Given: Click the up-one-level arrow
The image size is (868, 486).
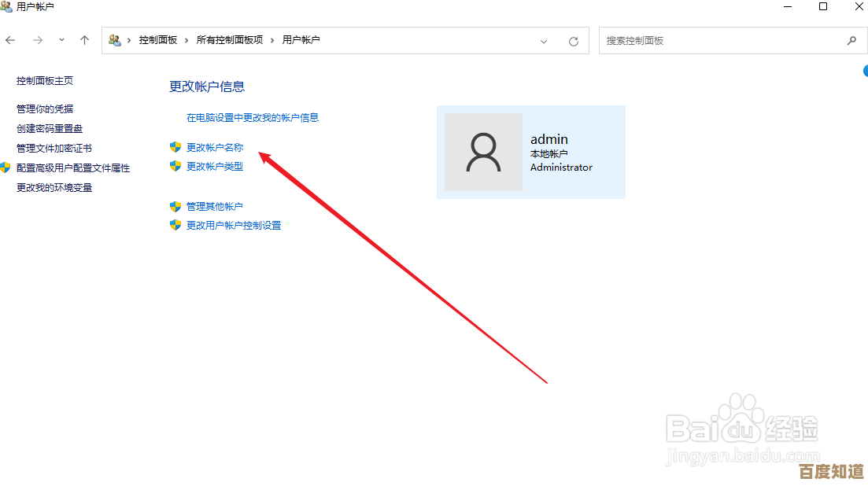Looking at the screenshot, I should [85, 39].
